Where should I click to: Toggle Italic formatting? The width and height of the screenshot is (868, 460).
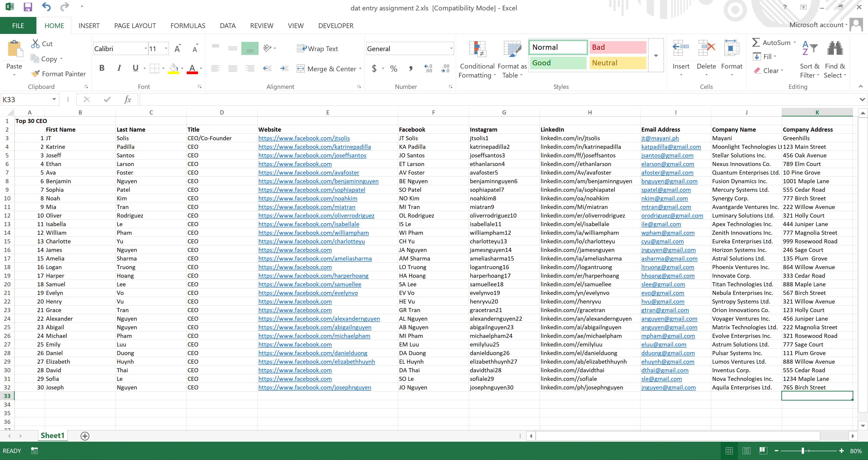119,68
